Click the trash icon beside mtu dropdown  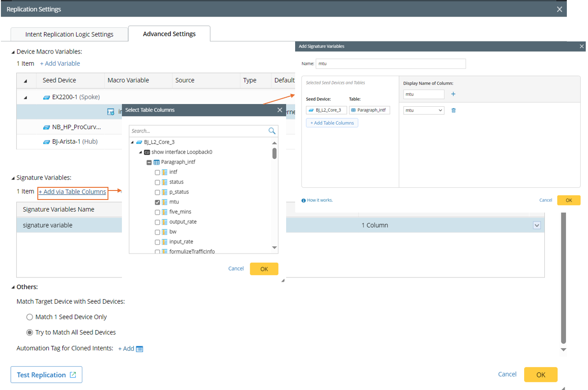point(453,110)
